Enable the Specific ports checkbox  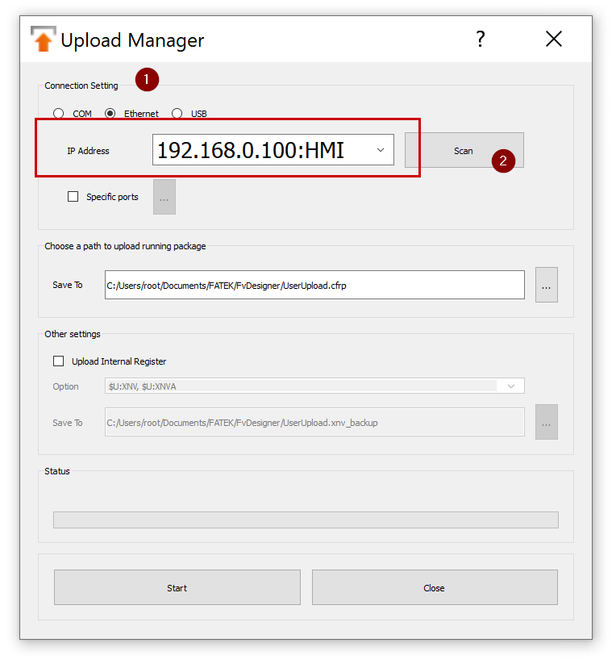73,196
